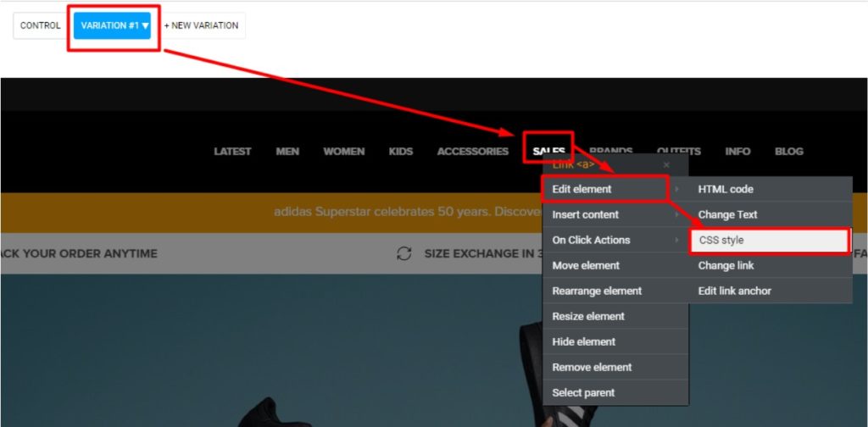Click the size exchange refresh icon
This screenshot has height=427, width=868.
404,253
